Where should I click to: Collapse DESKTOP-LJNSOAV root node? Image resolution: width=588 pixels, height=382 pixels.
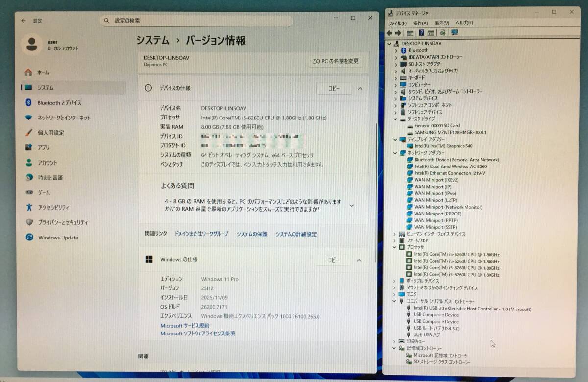[390, 44]
